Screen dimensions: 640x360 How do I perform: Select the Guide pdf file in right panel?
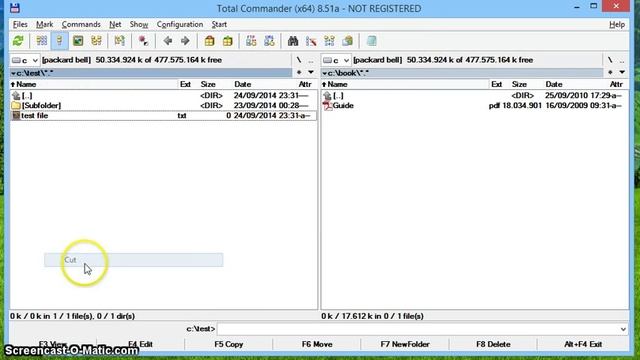[475, 106]
